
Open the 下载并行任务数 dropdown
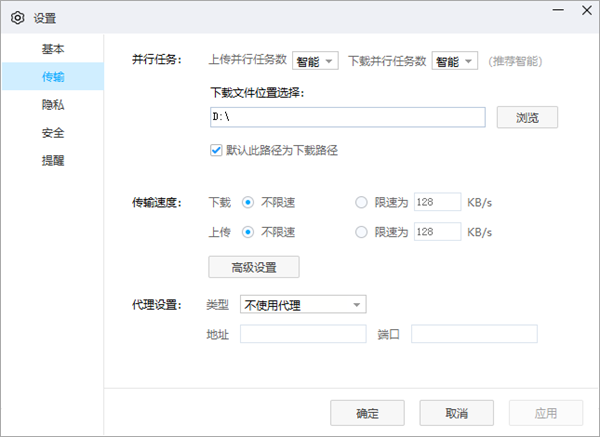(x=455, y=62)
